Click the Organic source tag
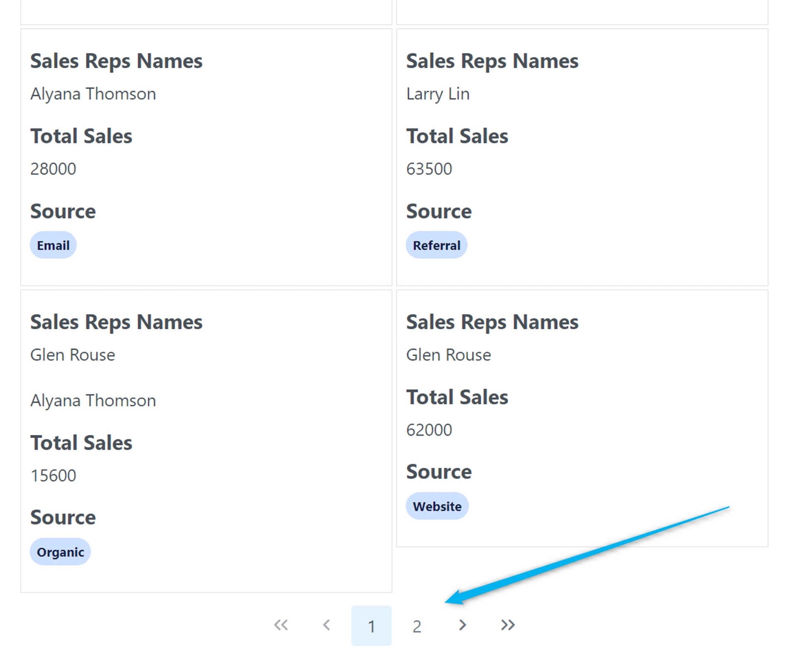 pos(60,552)
